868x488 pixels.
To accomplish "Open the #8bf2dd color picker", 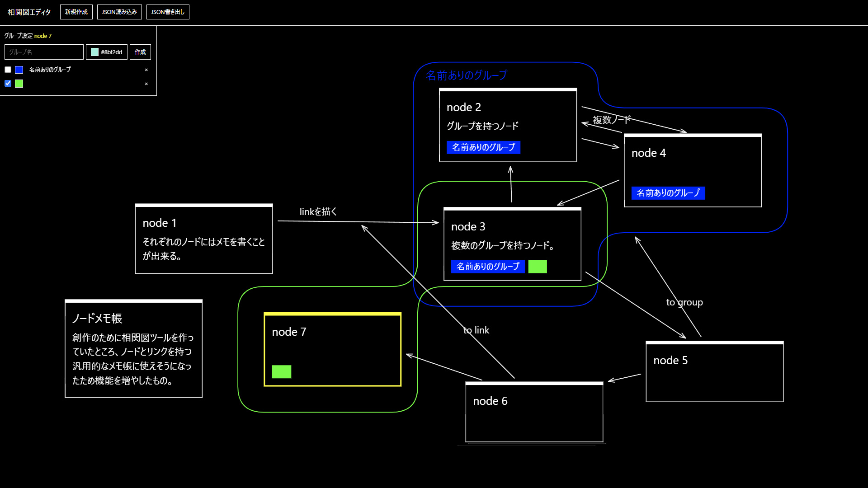I will (x=107, y=52).
